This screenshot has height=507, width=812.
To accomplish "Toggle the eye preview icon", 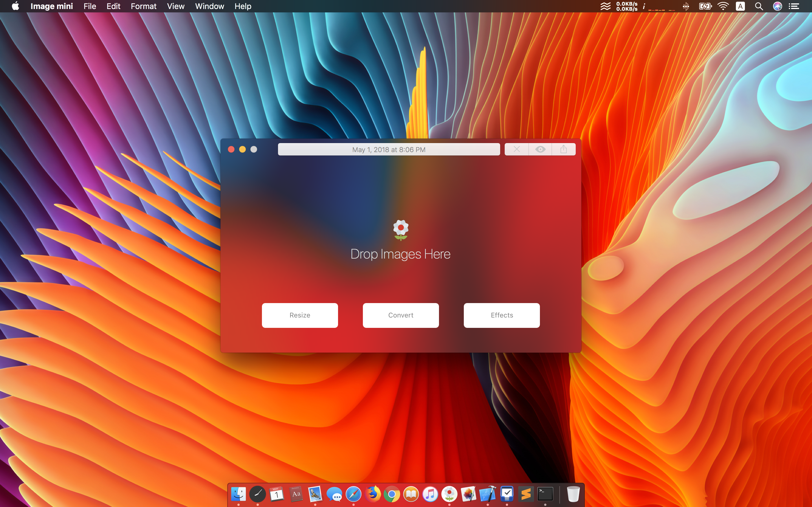I will click(x=540, y=149).
